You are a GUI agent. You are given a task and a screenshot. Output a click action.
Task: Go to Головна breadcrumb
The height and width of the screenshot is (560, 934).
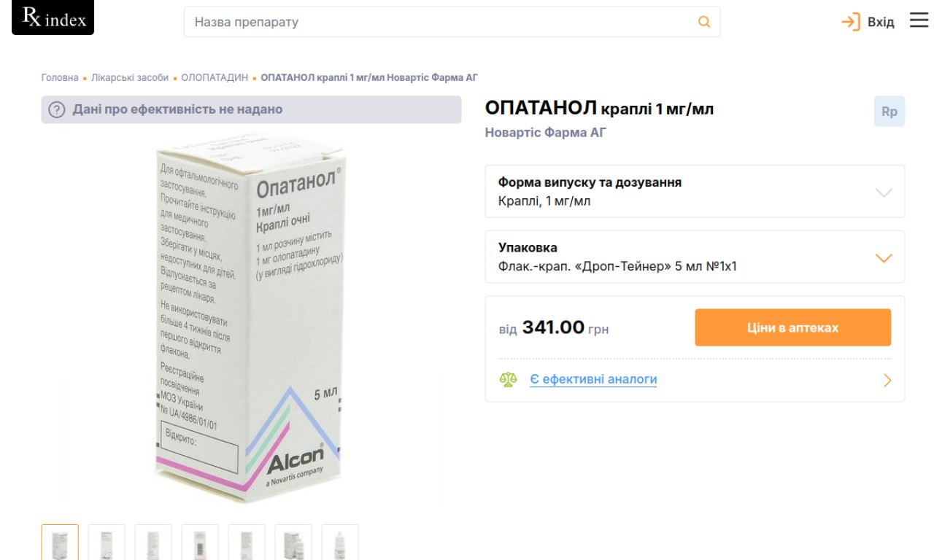[60, 77]
